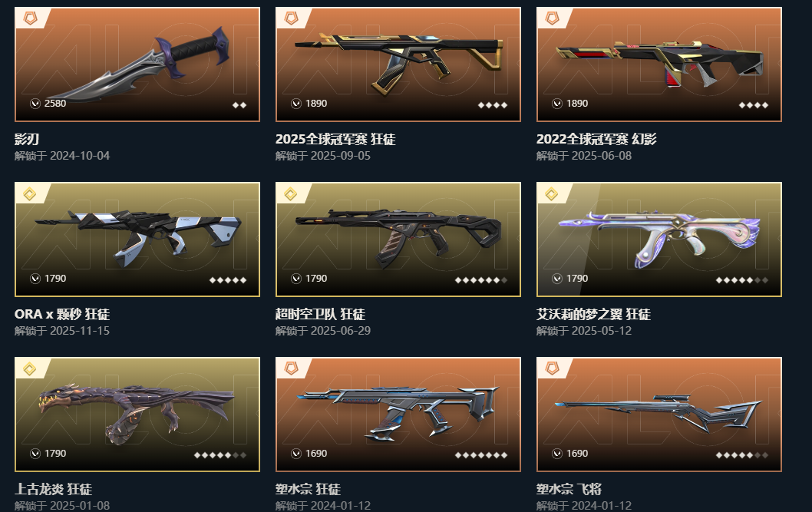This screenshot has height=512, width=812.
Task: Open the 上古龙炎 狂徒 dragon skin card
Action: pos(137,415)
